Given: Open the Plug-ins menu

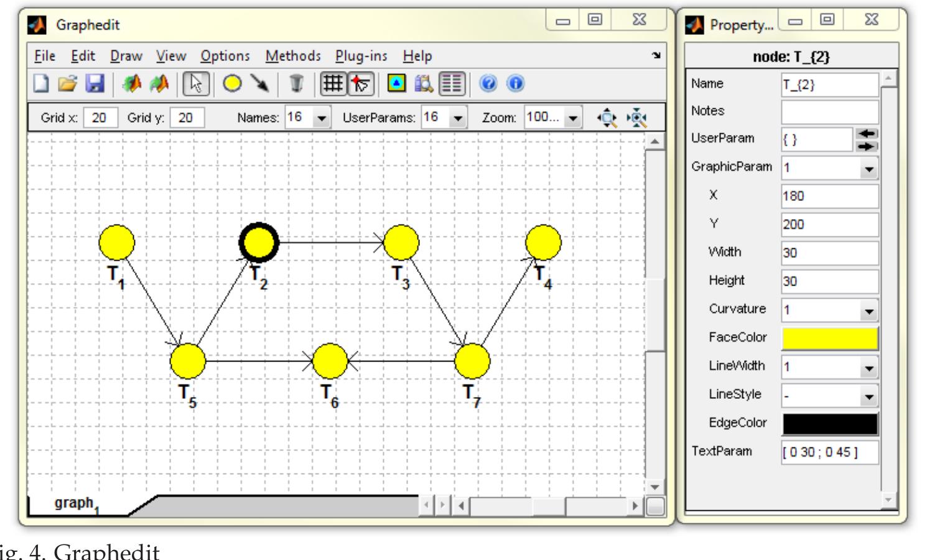Looking at the screenshot, I should tap(361, 56).
